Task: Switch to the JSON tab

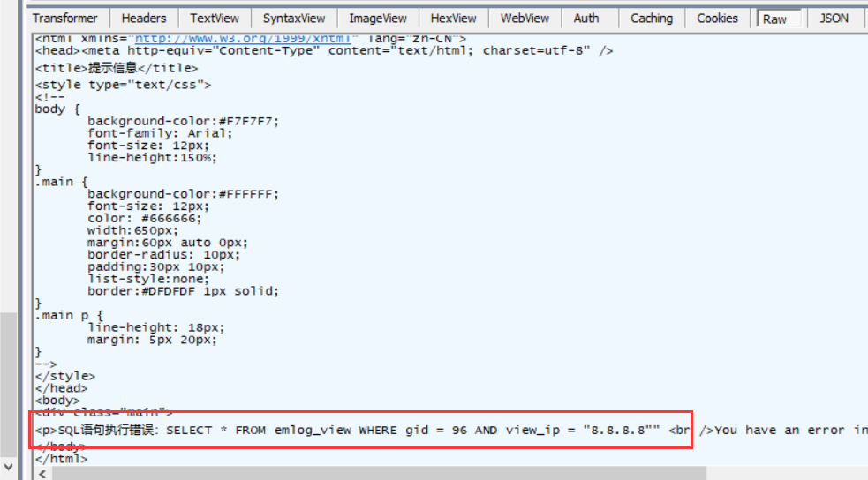Action: tap(834, 18)
